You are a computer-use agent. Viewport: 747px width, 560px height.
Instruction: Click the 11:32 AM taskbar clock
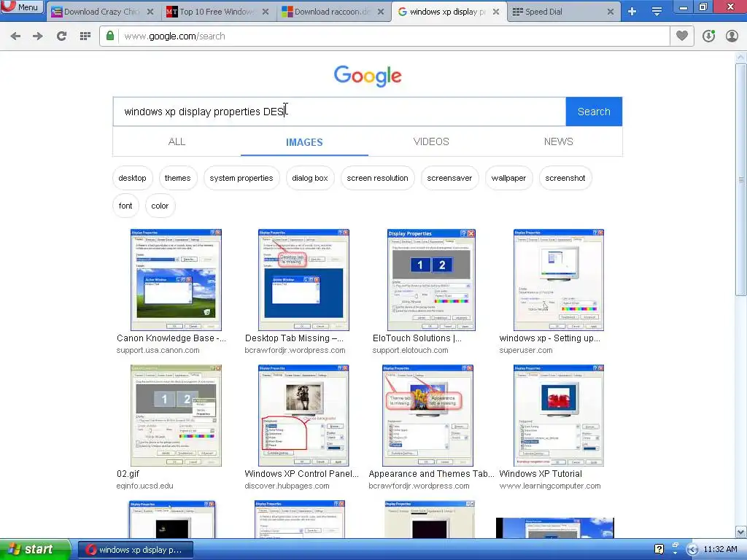tap(720, 550)
